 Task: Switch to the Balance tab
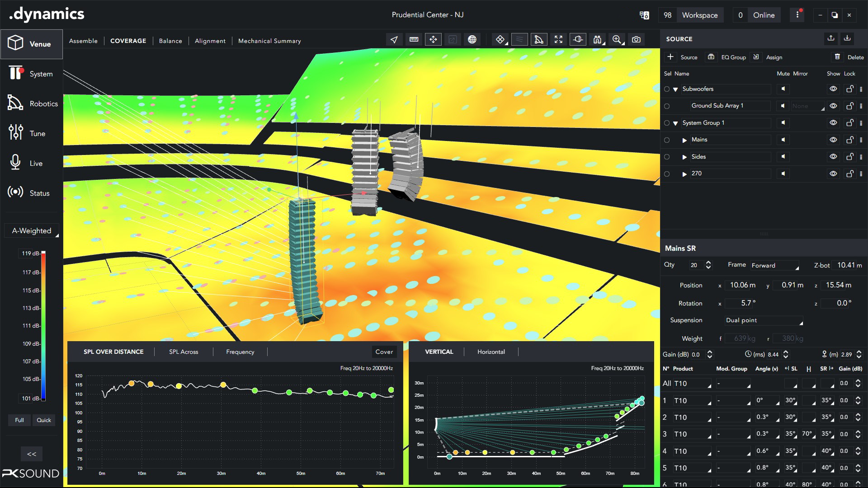pos(170,41)
